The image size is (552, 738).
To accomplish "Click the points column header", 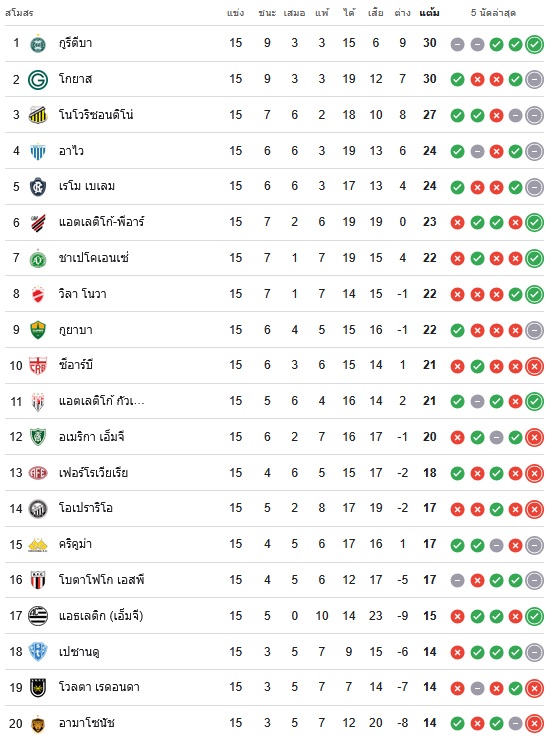I will (x=429, y=13).
